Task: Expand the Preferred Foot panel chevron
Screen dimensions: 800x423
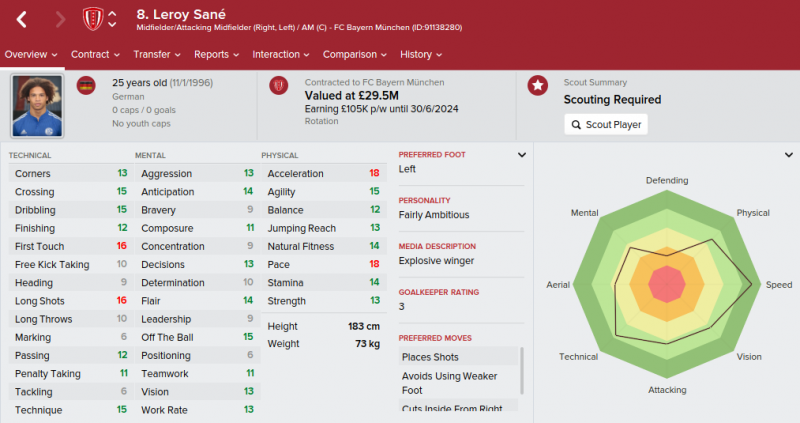Action: pos(521,155)
